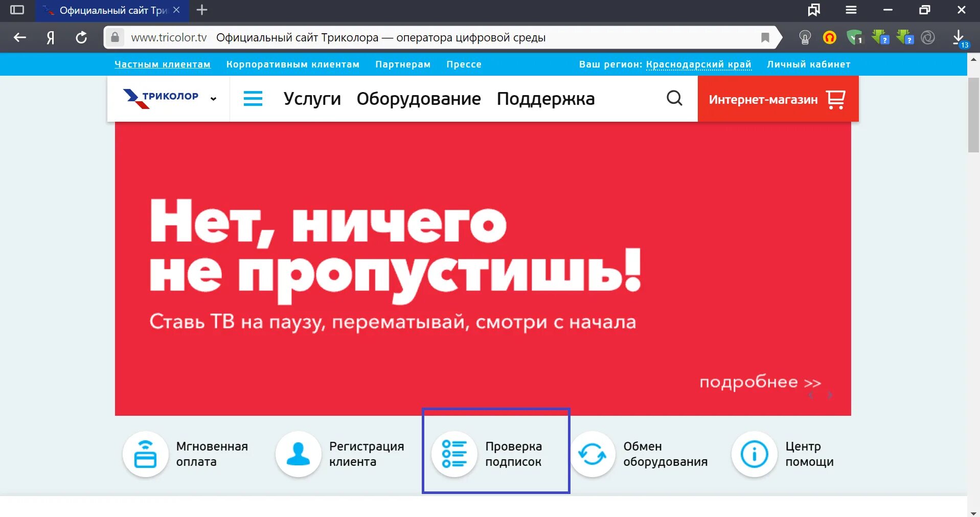Click the Обмен оборудования arrows icon
Viewport: 980px width, 517px height.
(x=592, y=454)
